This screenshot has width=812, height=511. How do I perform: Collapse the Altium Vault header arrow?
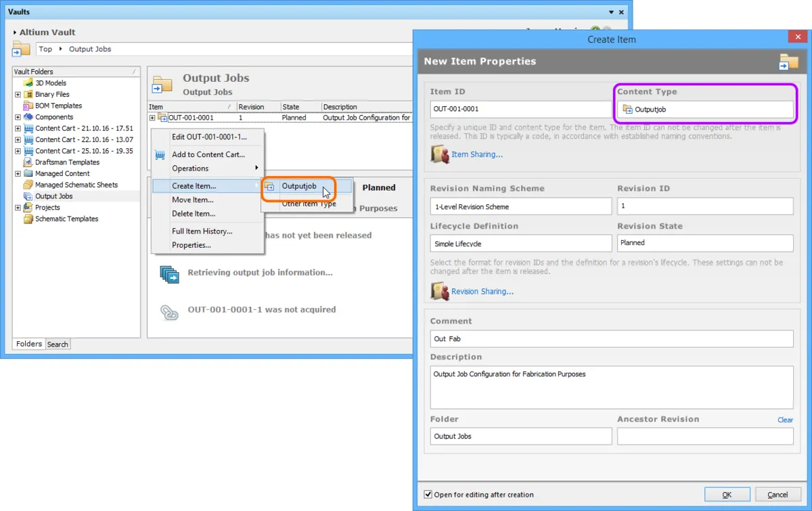(x=14, y=32)
